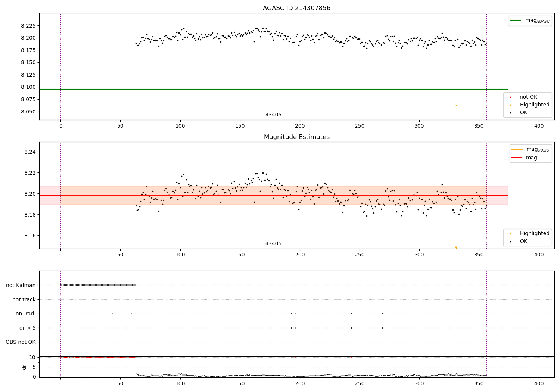Image resolution: width=560 pixels, height=392 pixels.
Task: Click x-tick 50 under the top panel
Action: 120,126
